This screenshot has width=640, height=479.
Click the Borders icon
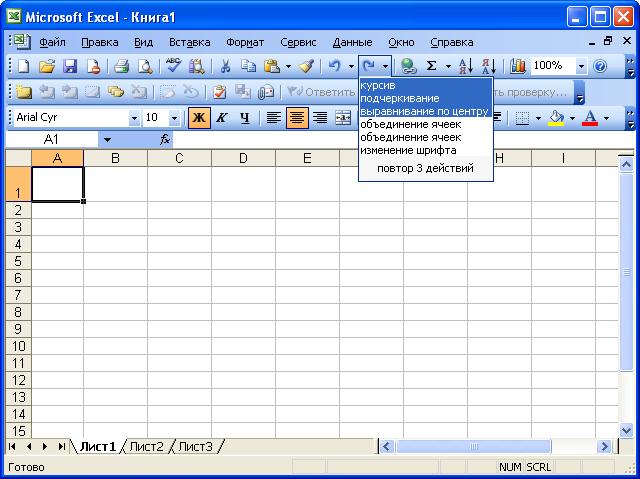click(x=522, y=118)
